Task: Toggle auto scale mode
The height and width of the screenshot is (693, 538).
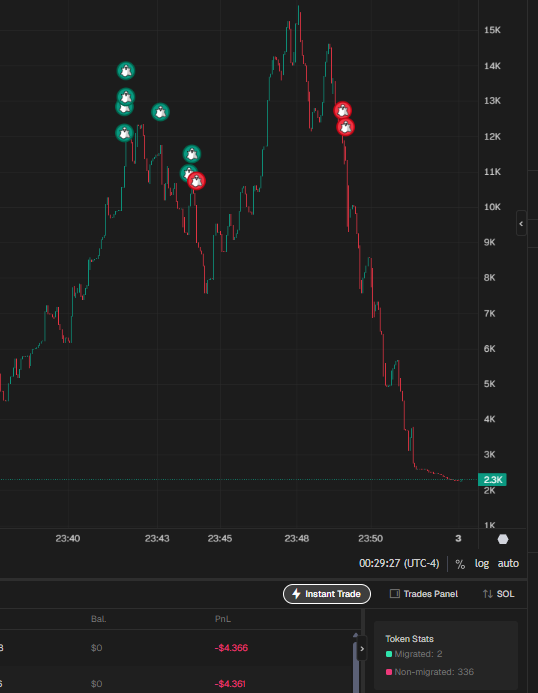Action: (508, 564)
